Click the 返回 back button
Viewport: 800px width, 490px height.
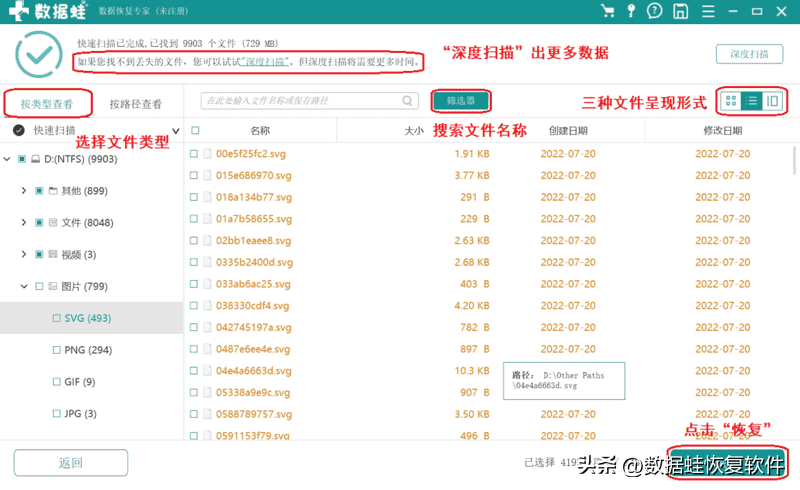tap(70, 462)
